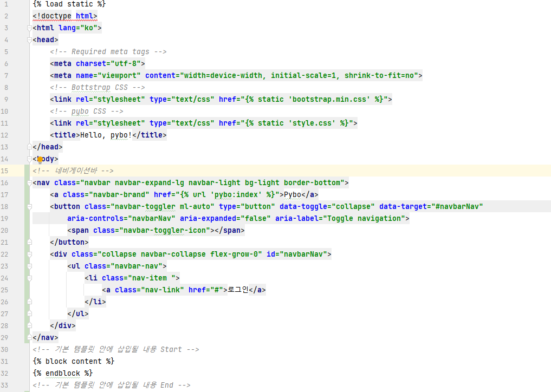The width and height of the screenshot is (551, 392).
Task: Click 'shrink-to-fit=no' in the meta content
Action: pos(379,75)
